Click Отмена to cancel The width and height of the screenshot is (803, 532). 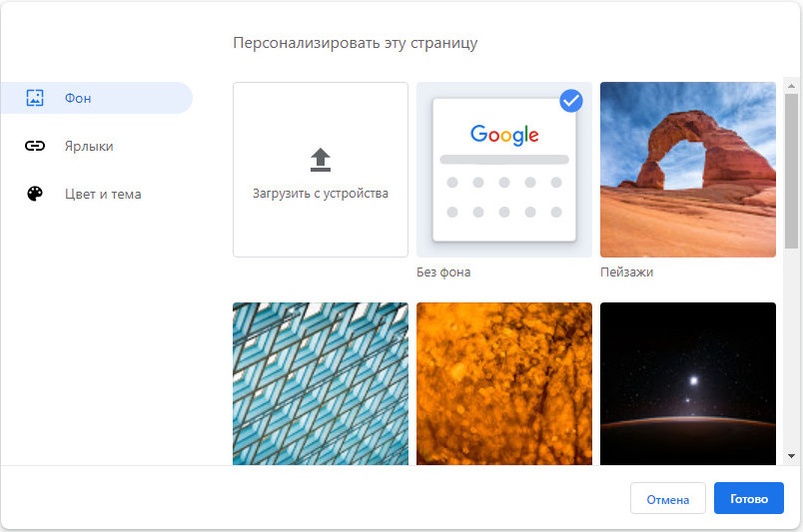(668, 498)
